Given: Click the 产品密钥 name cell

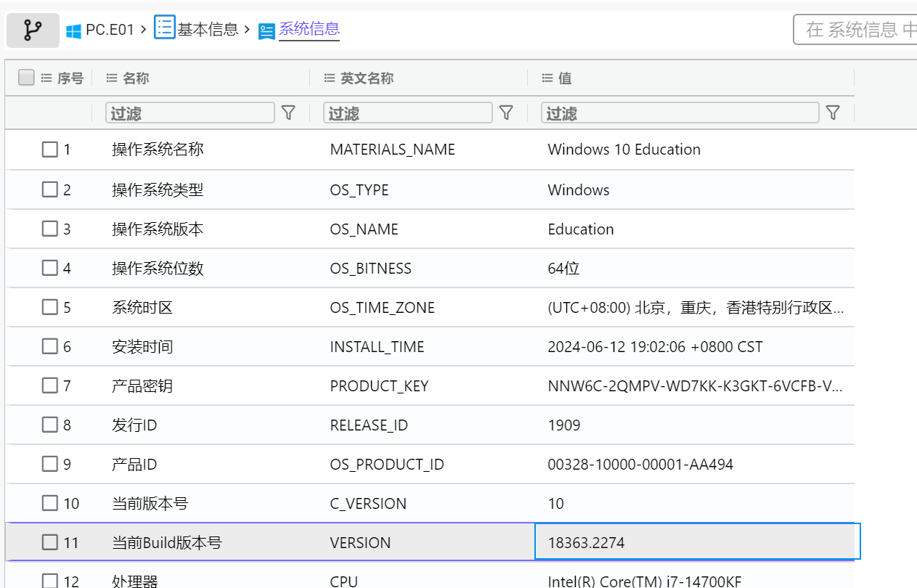Looking at the screenshot, I should click(x=142, y=385).
